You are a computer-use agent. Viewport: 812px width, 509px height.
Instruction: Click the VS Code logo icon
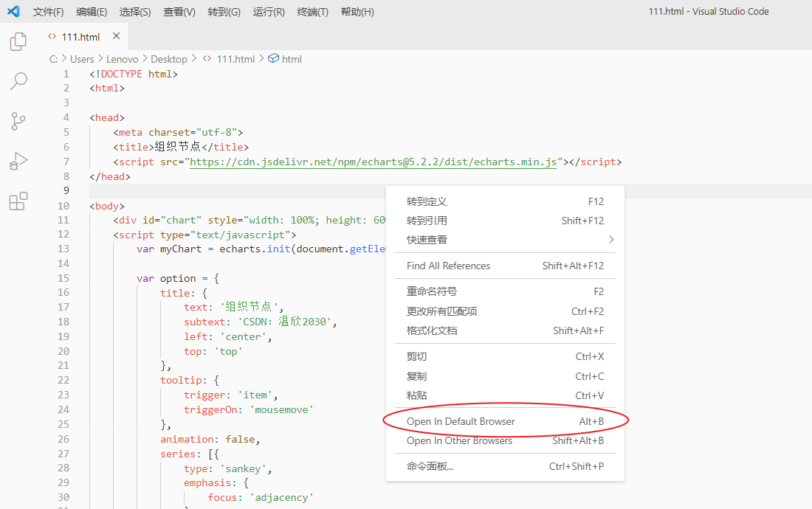coord(13,11)
